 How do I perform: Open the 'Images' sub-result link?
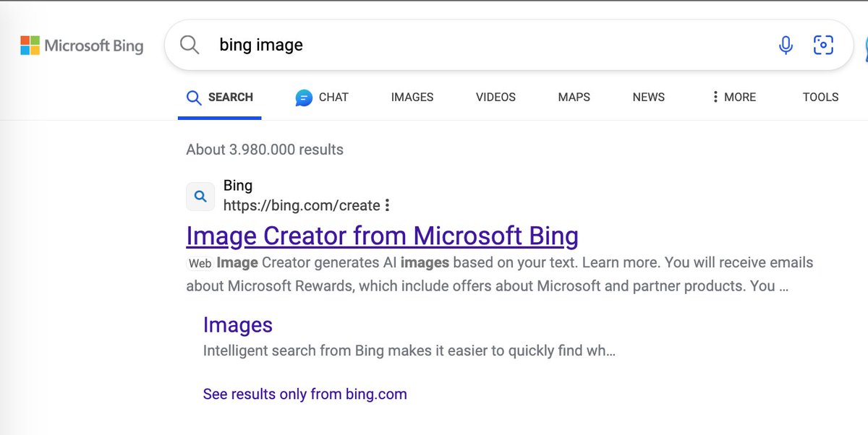pos(238,325)
